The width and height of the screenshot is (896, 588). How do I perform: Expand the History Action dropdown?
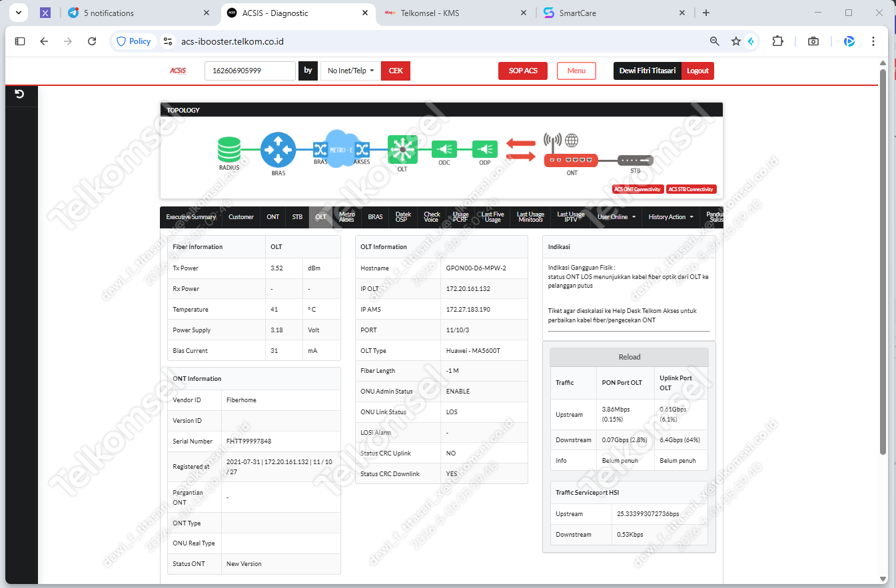[x=671, y=217]
